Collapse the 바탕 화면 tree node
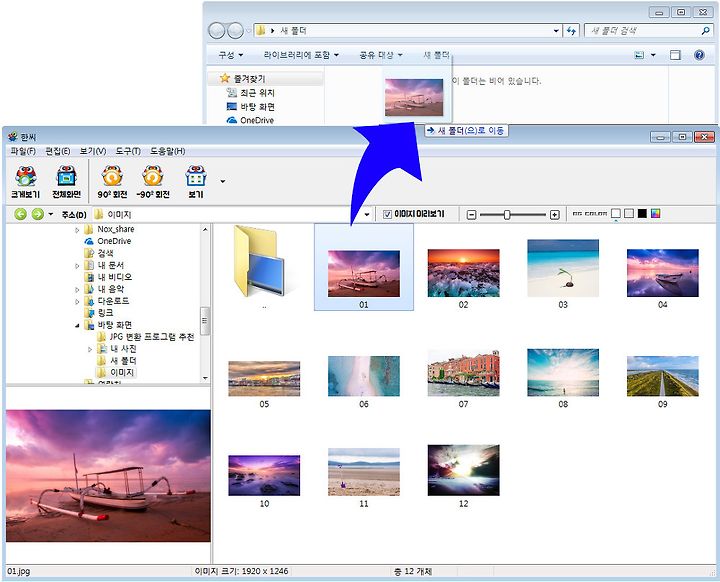This screenshot has width=720, height=582. click(77, 325)
